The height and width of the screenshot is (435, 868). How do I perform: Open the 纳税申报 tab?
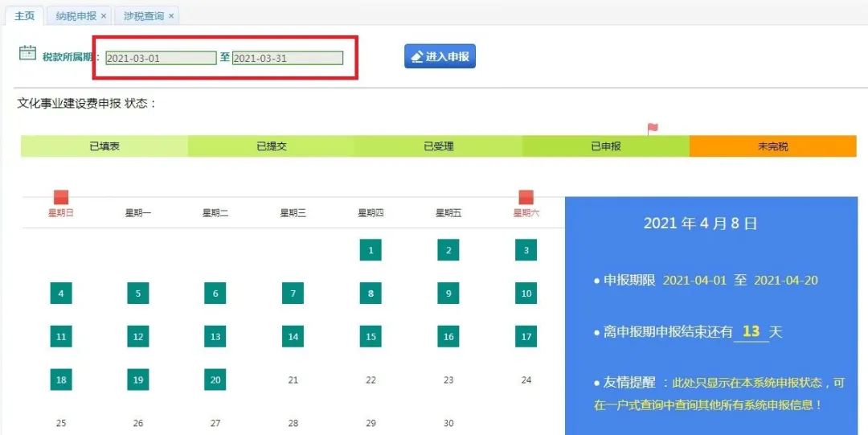tap(76, 15)
